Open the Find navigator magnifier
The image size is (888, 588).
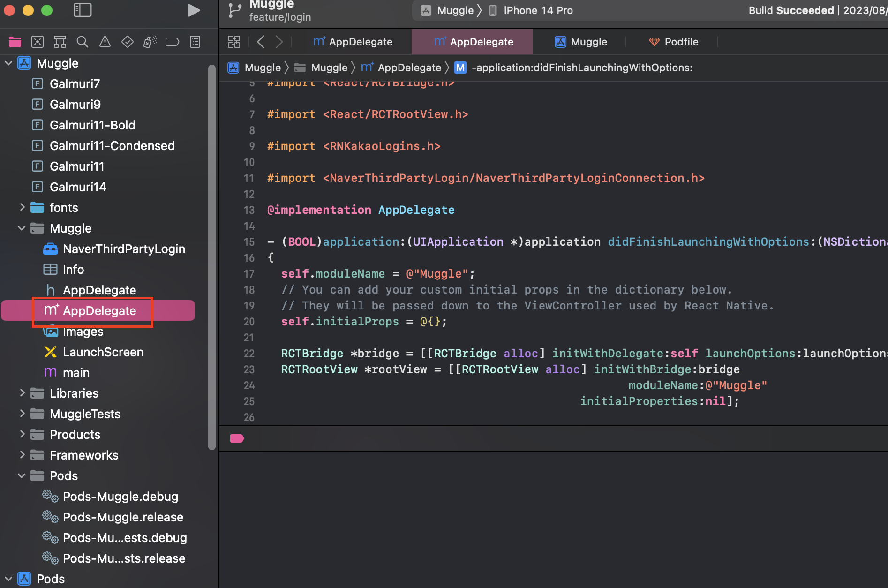point(83,42)
